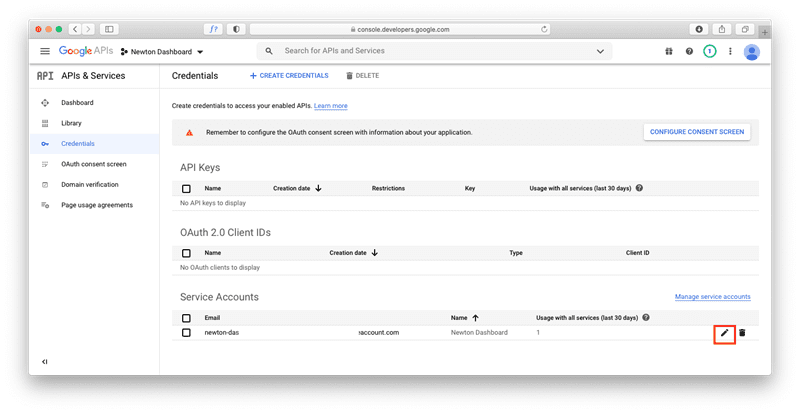Viewport: 800px width, 413px height.
Task: Open notifications badge showing 1
Action: (x=709, y=51)
